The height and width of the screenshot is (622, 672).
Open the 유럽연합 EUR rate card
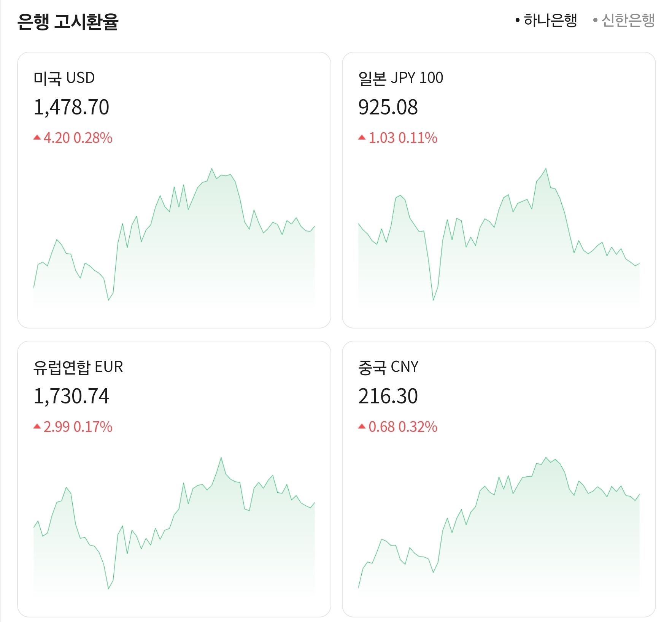point(174,479)
